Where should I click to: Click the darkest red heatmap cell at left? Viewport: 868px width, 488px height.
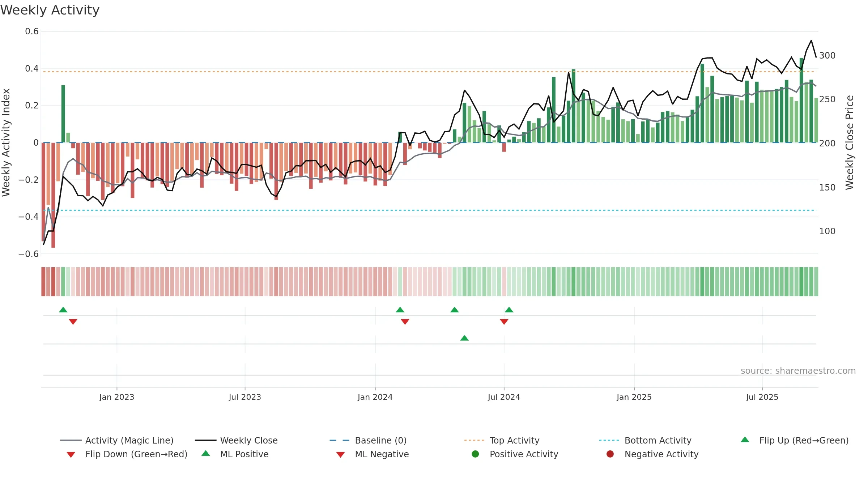[53, 282]
